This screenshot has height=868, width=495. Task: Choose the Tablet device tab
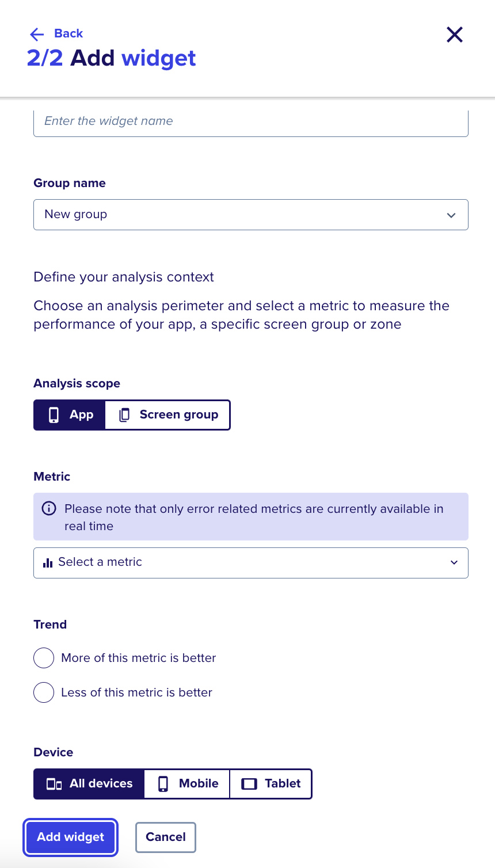(x=271, y=784)
